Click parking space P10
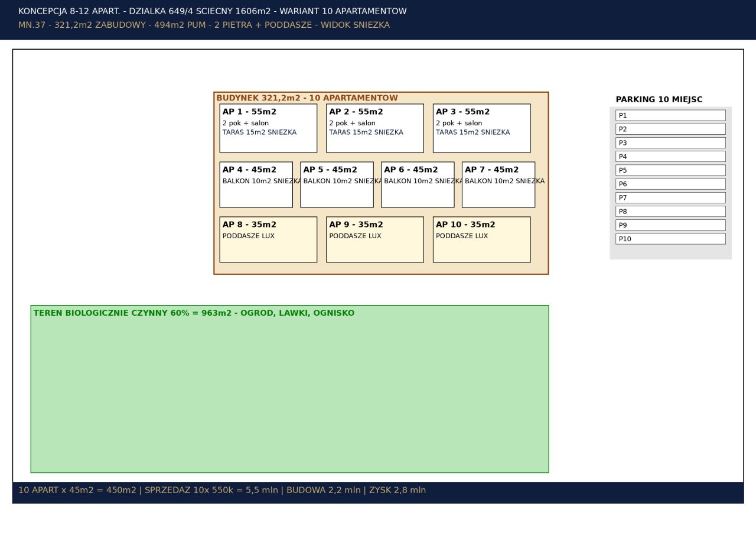The image size is (756, 535). tap(670, 239)
